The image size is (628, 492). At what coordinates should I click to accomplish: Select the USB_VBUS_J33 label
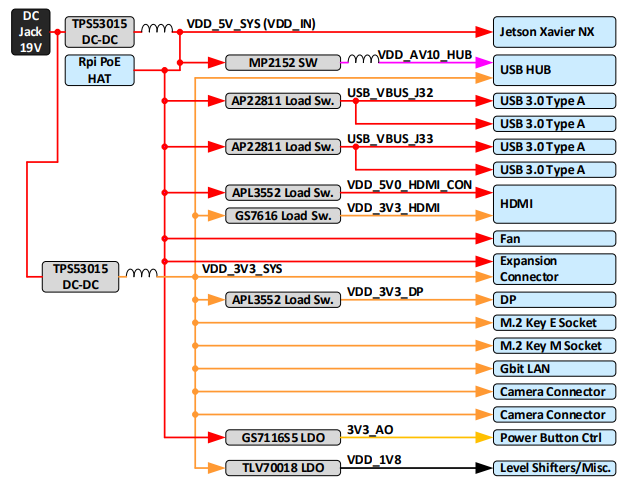coord(390,139)
